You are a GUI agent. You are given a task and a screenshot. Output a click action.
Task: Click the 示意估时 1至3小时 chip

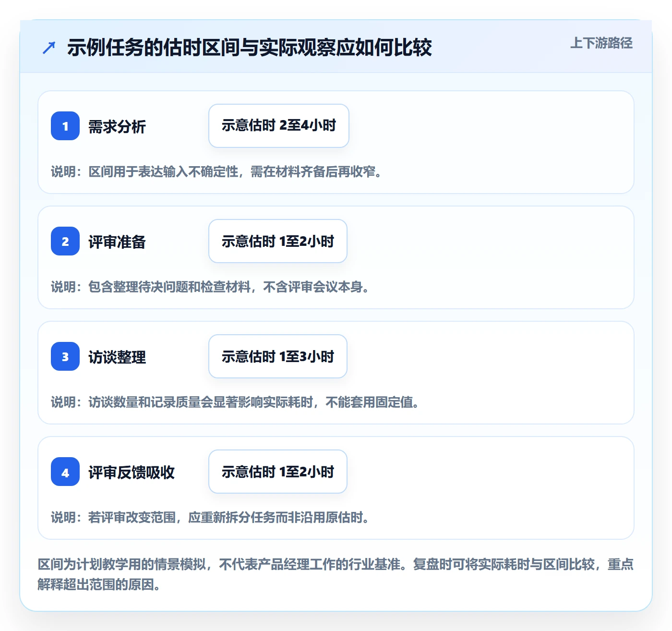click(278, 356)
